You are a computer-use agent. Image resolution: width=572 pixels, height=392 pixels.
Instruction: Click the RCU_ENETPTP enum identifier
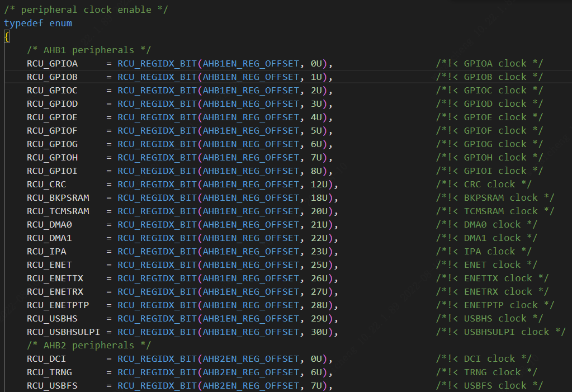point(58,305)
